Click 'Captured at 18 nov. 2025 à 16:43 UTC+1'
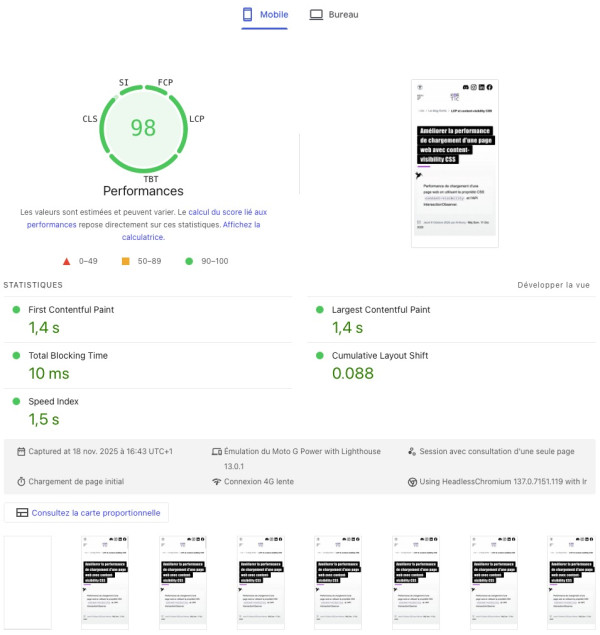The width and height of the screenshot is (600, 635). [x=100, y=452]
